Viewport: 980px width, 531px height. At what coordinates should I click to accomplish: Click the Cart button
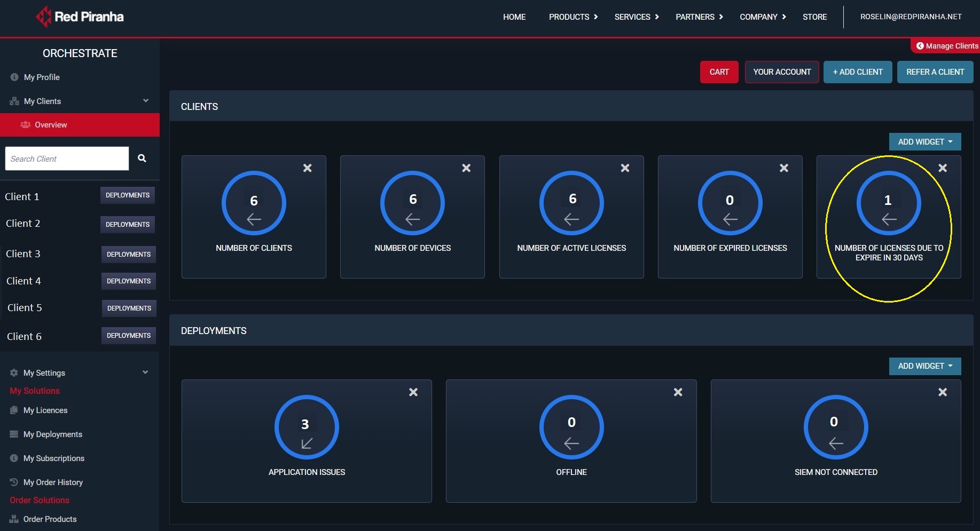coord(719,72)
